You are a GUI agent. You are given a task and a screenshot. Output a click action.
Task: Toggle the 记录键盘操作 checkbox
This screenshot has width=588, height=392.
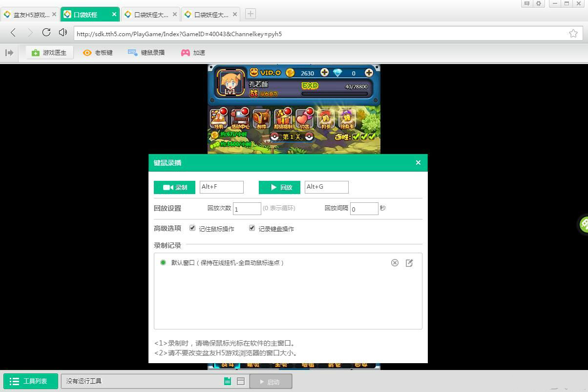coord(252,228)
